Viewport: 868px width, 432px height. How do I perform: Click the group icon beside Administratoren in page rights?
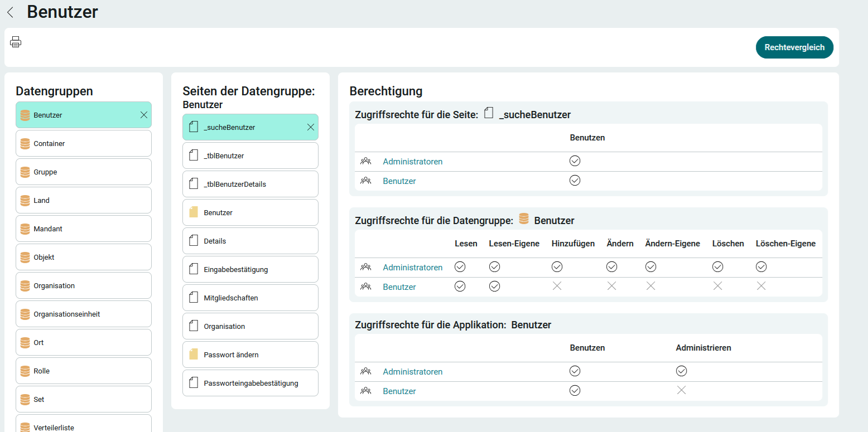pyautogui.click(x=366, y=161)
